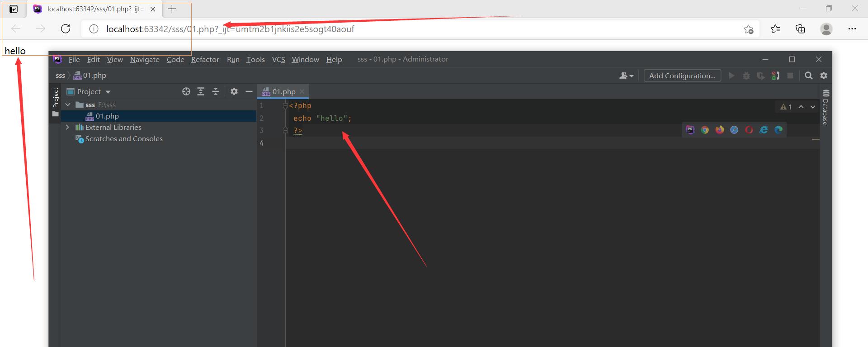Image resolution: width=868 pixels, height=347 pixels.
Task: Collapse all in Project panel
Action: pyautogui.click(x=216, y=91)
